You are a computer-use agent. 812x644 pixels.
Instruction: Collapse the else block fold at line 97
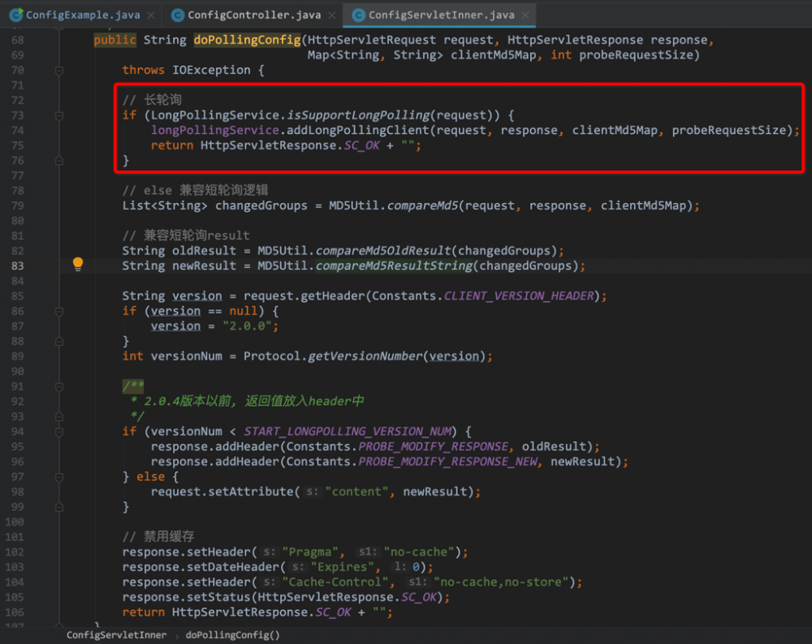tap(59, 478)
